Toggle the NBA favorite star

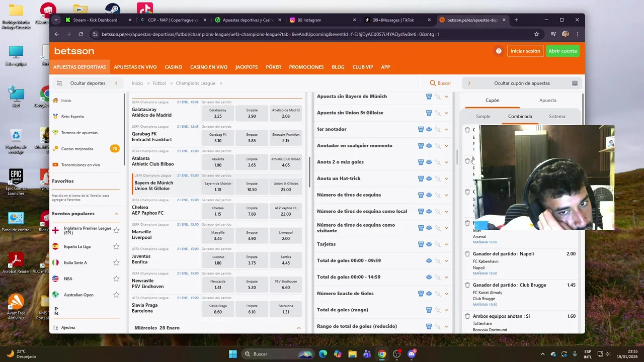(116, 279)
